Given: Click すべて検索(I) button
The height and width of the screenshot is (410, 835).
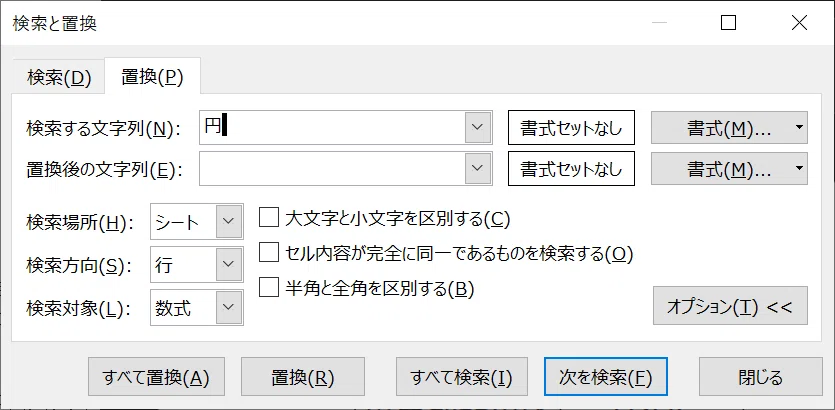Looking at the screenshot, I should tap(462, 376).
